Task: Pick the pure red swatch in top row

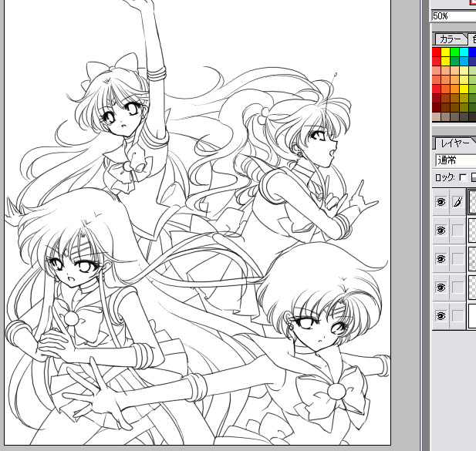Action: 436,52
